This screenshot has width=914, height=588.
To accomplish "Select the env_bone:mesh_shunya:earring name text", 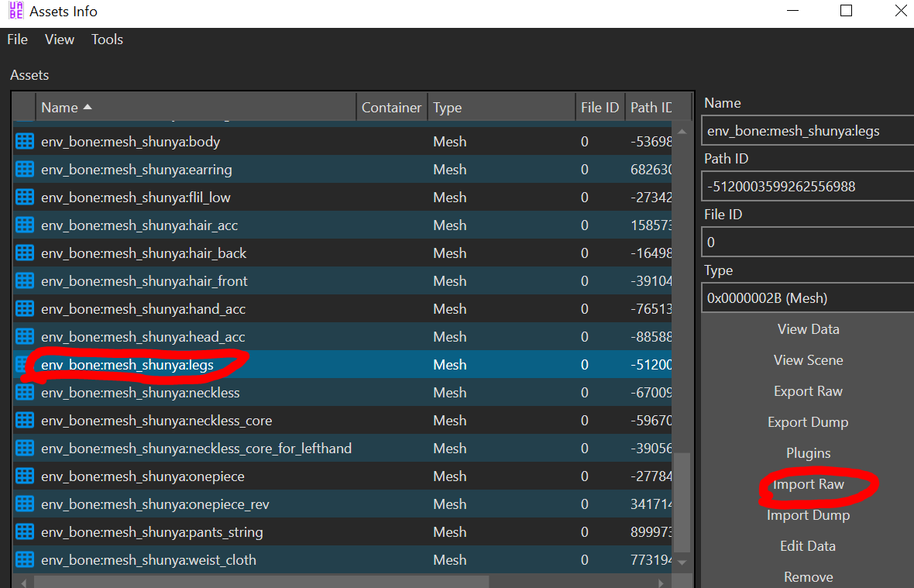I will pyautogui.click(x=136, y=170).
